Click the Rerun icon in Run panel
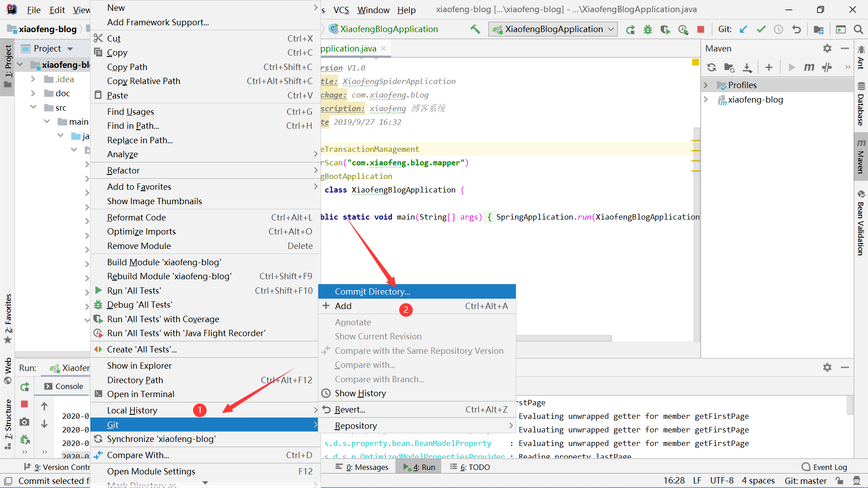The height and width of the screenshot is (488, 868). (x=24, y=387)
